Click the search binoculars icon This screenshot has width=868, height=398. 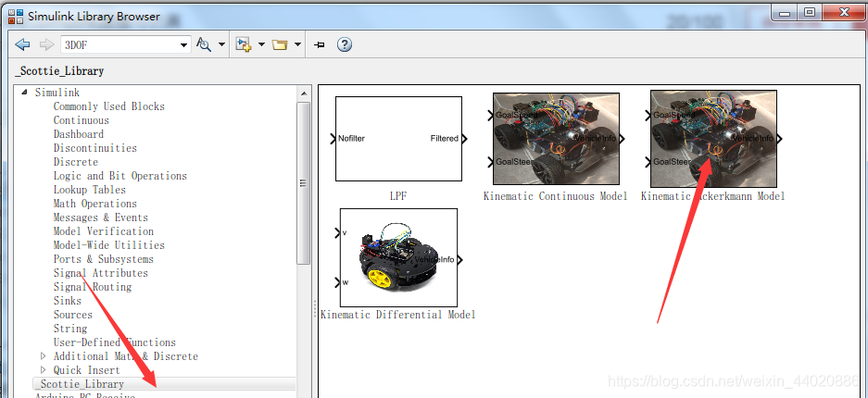pos(204,44)
